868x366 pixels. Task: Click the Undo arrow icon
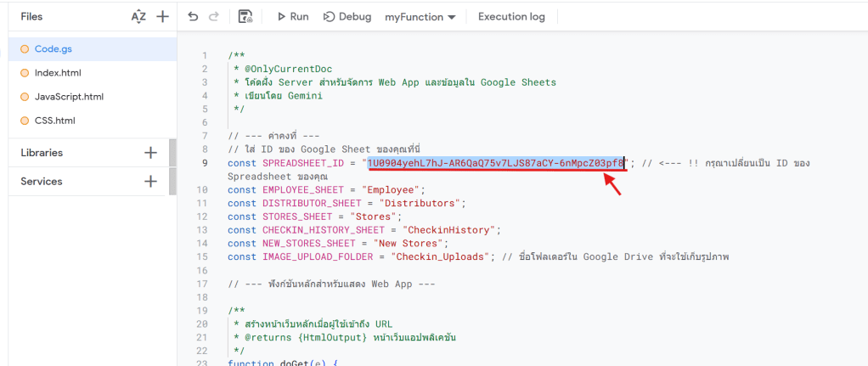[193, 16]
